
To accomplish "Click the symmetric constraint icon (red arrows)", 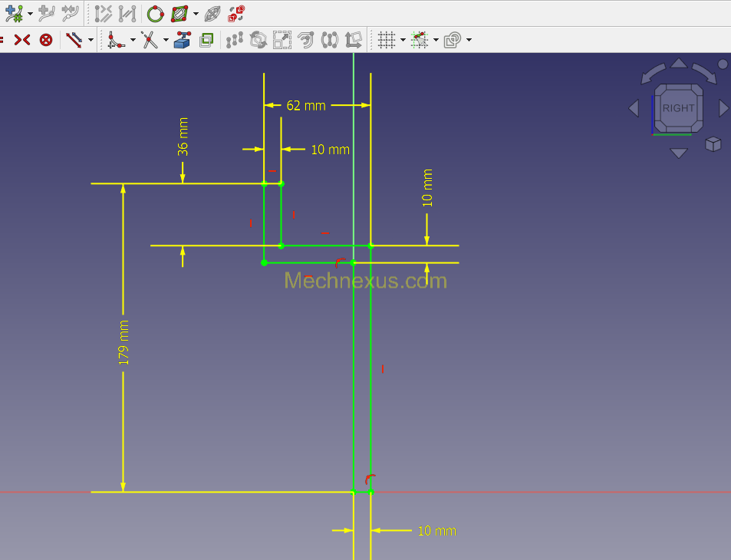I will pos(22,39).
